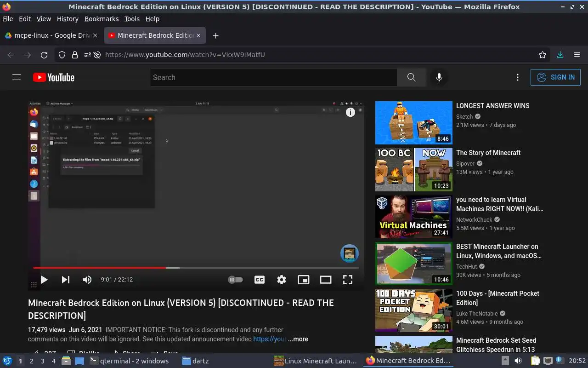Open Firefox application hamburger menu
This screenshot has height=368, width=588.
pyautogui.click(x=577, y=55)
